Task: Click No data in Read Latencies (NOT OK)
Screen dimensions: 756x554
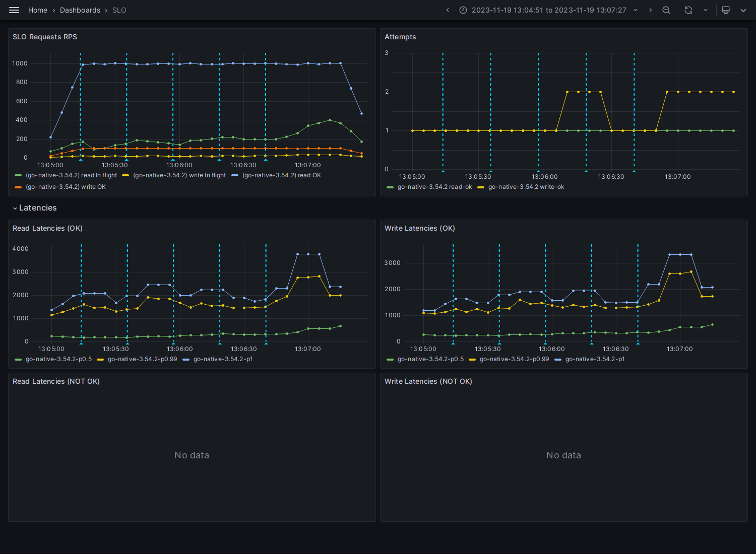Action: coord(192,455)
